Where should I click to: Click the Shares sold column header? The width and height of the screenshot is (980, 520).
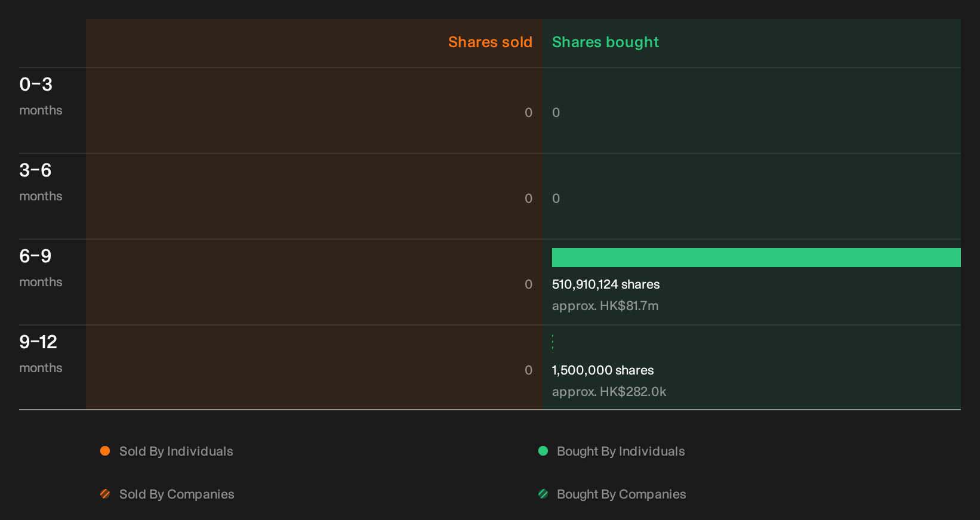pyautogui.click(x=490, y=42)
